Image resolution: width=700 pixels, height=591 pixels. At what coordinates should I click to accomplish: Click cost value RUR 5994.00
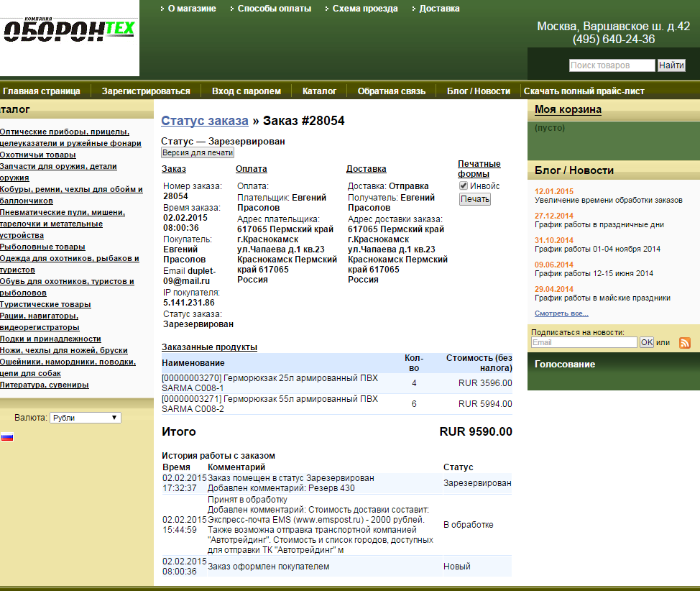[485, 404]
